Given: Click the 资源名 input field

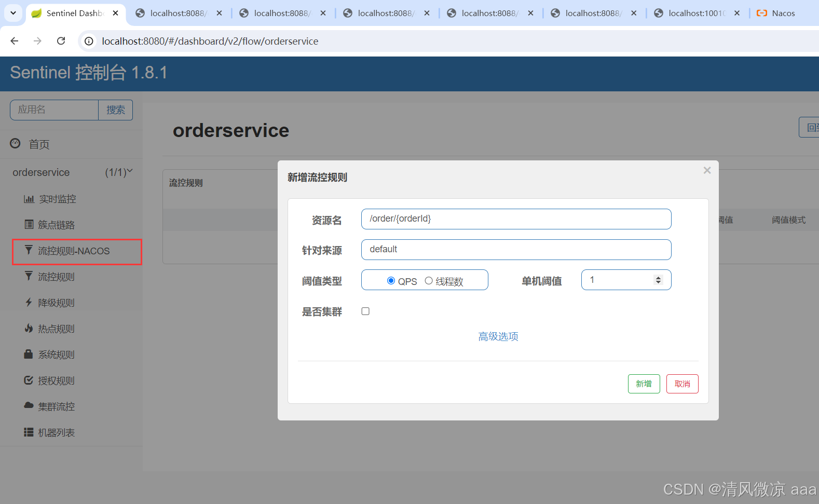Looking at the screenshot, I should 516,219.
